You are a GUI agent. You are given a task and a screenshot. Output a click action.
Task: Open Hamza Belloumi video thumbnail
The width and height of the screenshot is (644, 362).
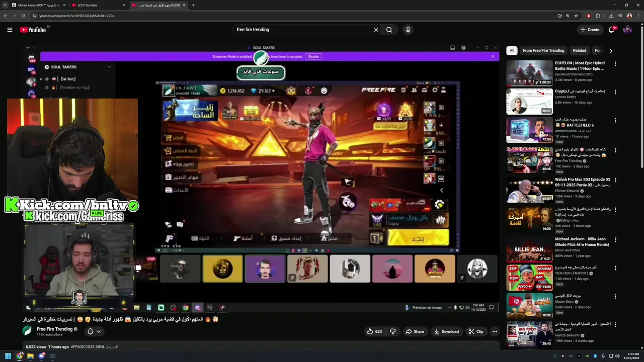529,334
